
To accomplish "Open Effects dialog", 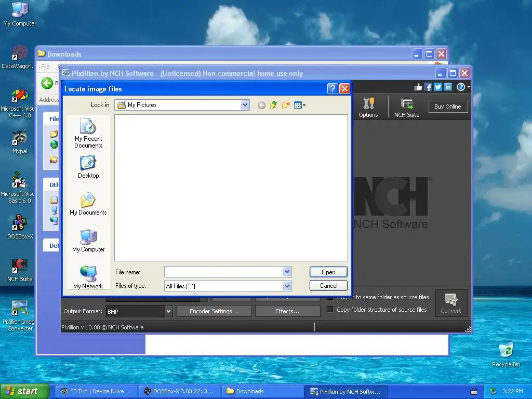I will click(x=287, y=311).
